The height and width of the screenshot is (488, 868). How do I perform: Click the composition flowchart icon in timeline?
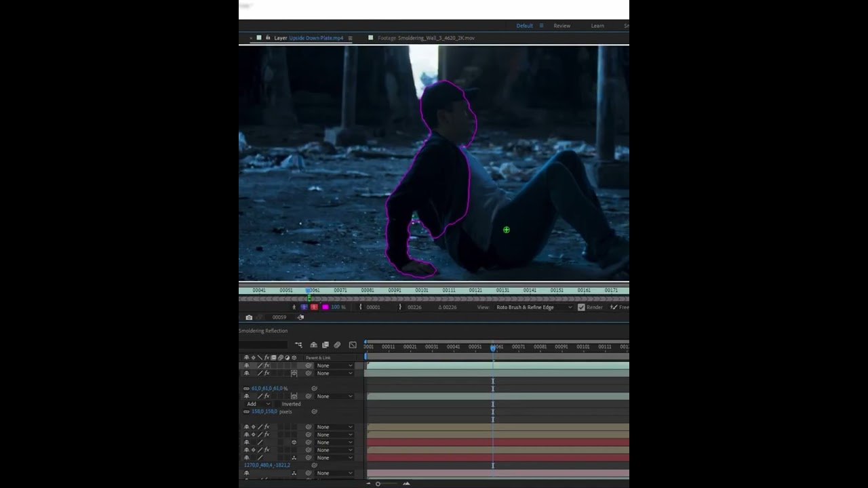point(298,345)
